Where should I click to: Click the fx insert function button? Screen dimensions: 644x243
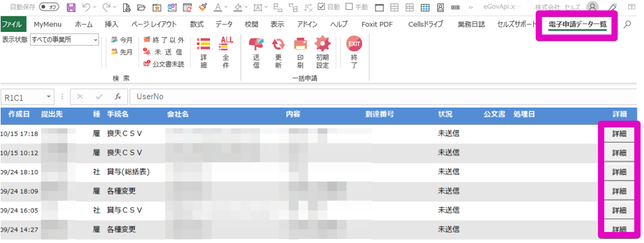[118, 97]
